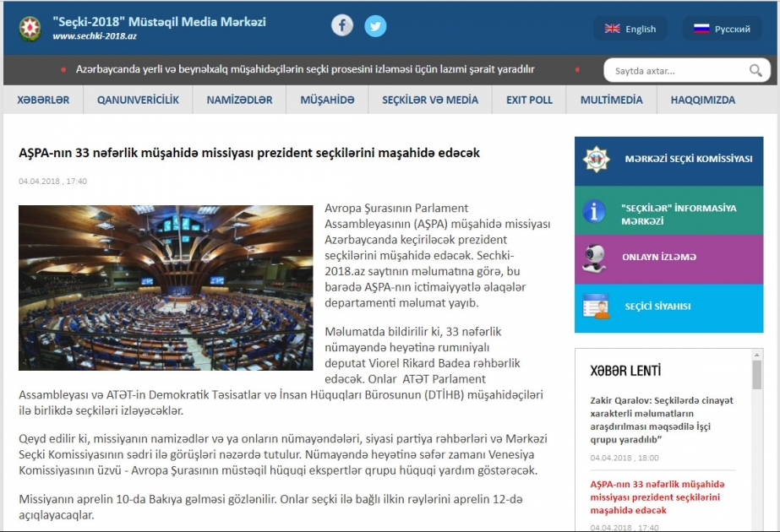Open the MÜŞAHİDƏ menu
Image resolution: width=780 pixels, height=532 pixels.
tap(327, 100)
